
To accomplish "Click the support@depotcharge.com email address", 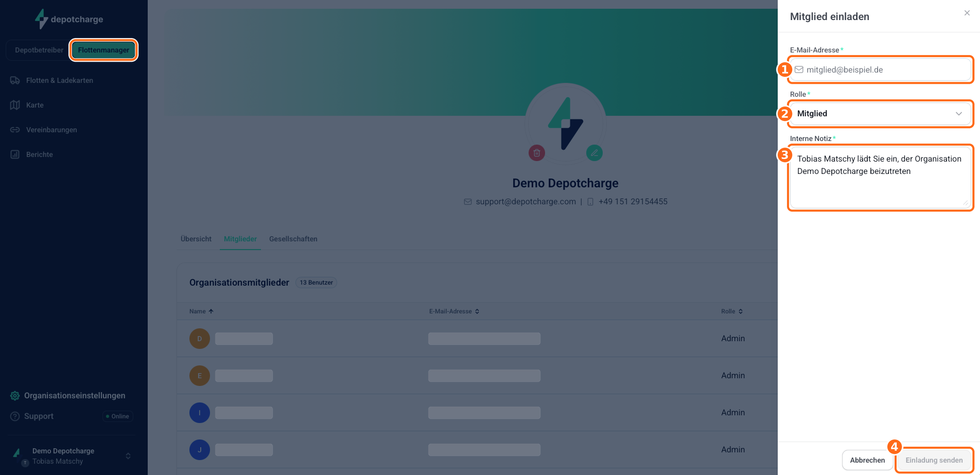I will (x=526, y=202).
